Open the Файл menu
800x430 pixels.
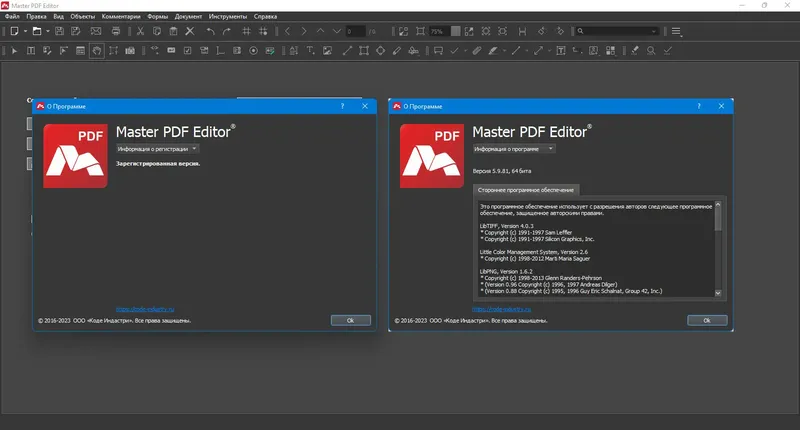[12, 16]
